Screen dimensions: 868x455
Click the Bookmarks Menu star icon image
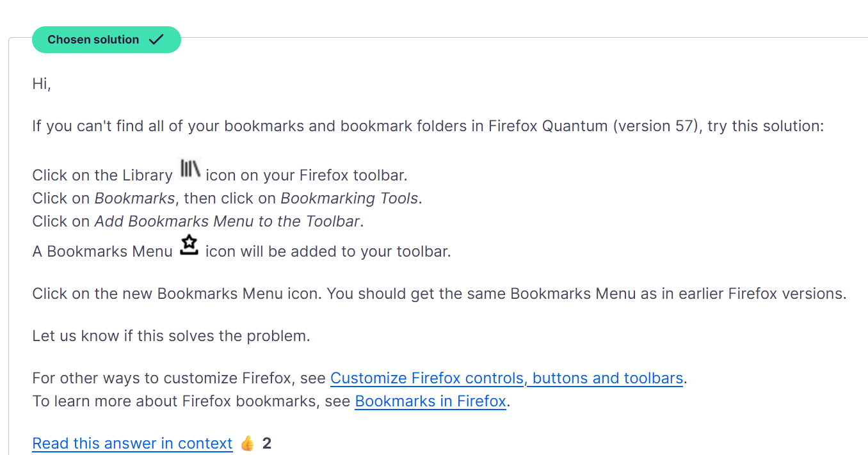tap(189, 246)
